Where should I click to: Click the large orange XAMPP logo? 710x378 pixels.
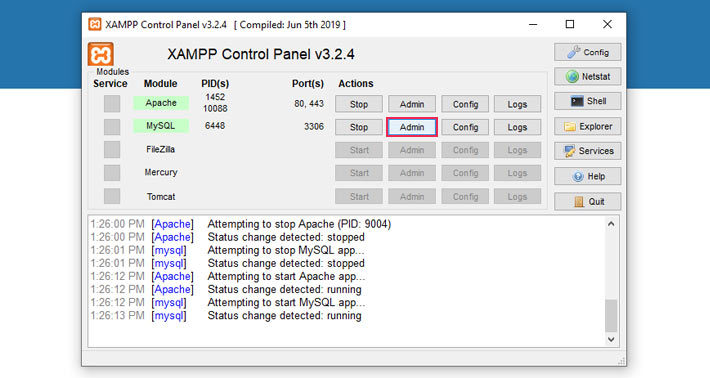point(101,54)
